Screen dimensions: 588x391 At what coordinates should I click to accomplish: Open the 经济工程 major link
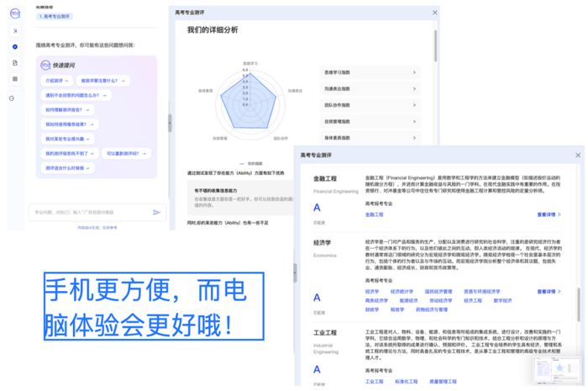click(472, 300)
